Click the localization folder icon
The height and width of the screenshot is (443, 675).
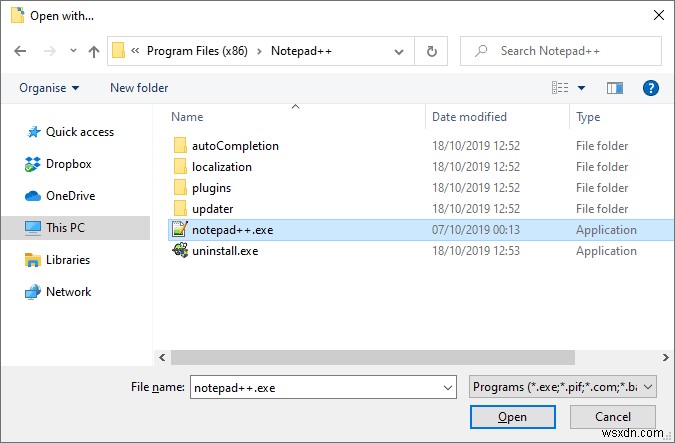(180, 167)
